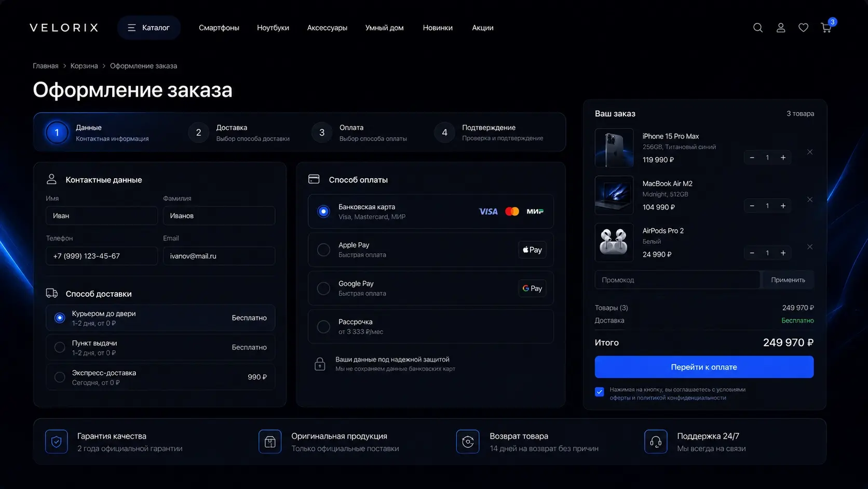This screenshot has height=489, width=868.
Task: Open step 1 Данные
Action: (x=97, y=133)
